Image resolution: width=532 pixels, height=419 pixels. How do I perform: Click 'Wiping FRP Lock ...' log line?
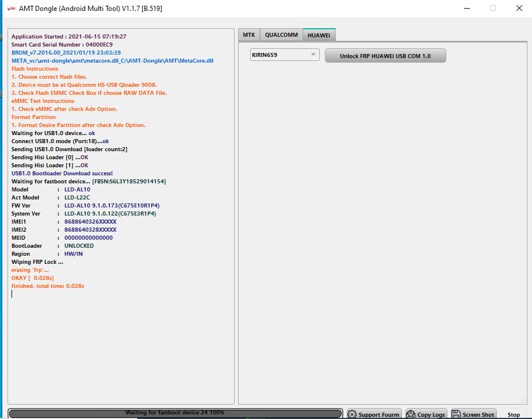[37, 262]
